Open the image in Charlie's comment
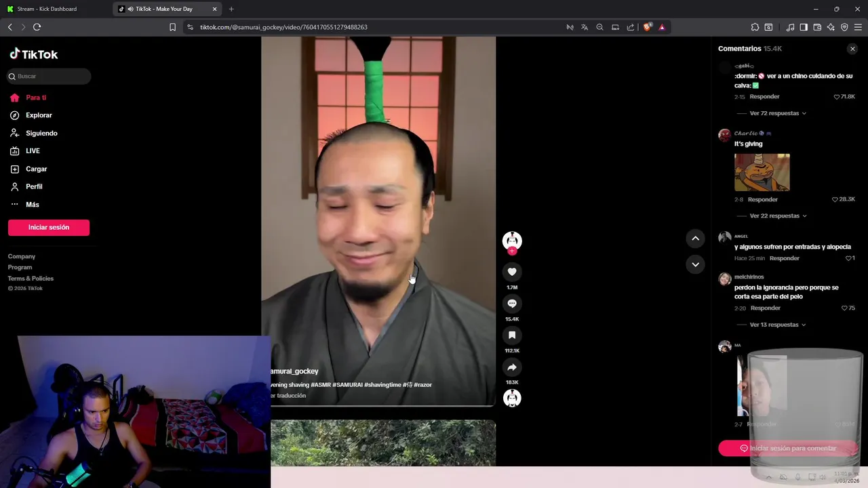Screen dimensions: 868x488 (x=762, y=172)
